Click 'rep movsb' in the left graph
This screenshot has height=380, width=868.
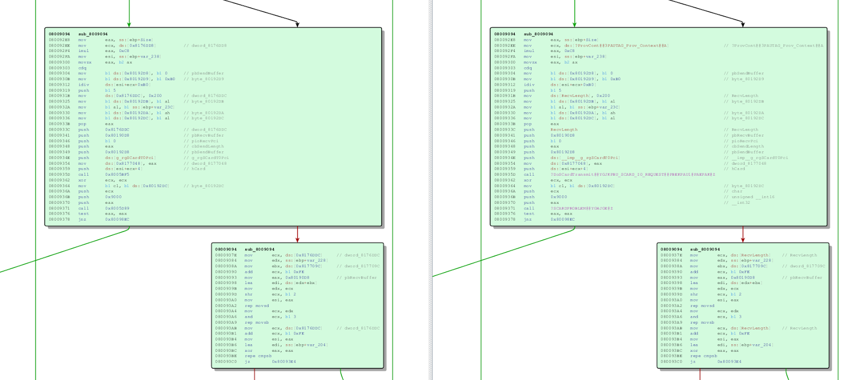[x=257, y=323]
